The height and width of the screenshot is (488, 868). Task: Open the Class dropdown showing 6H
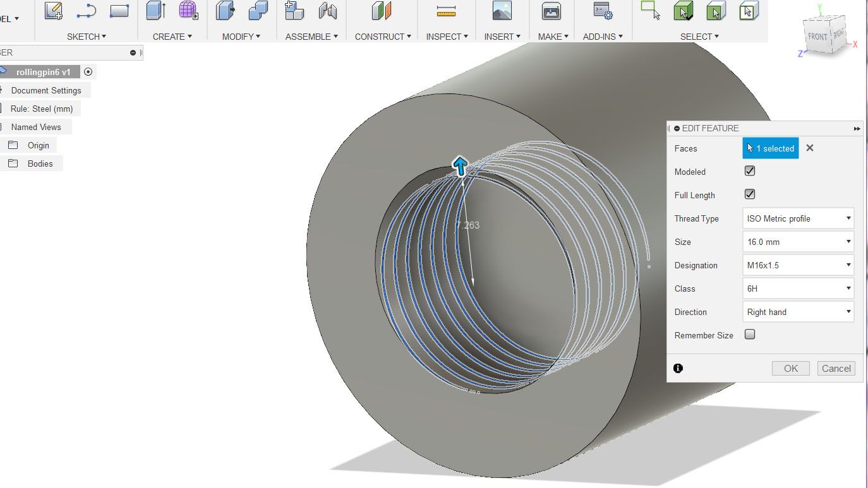(799, 289)
